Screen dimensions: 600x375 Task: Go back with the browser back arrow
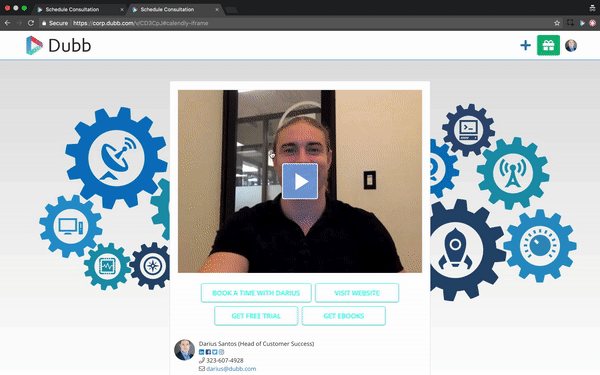[x=7, y=23]
